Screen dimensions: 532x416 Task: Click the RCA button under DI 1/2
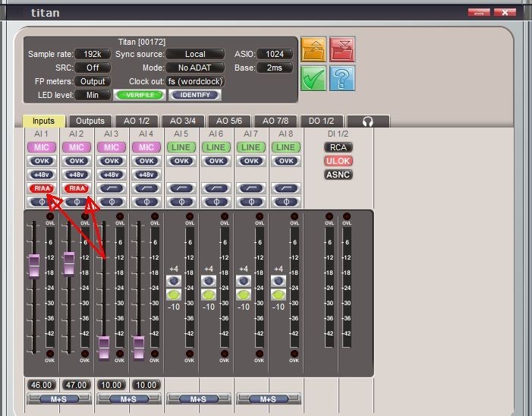[338, 147]
